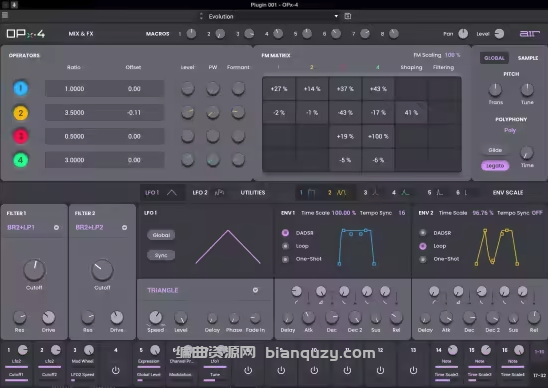Screen dimensions: 548x388
Task: Open the hamburger menu icon at top left
Action: [5, 15]
